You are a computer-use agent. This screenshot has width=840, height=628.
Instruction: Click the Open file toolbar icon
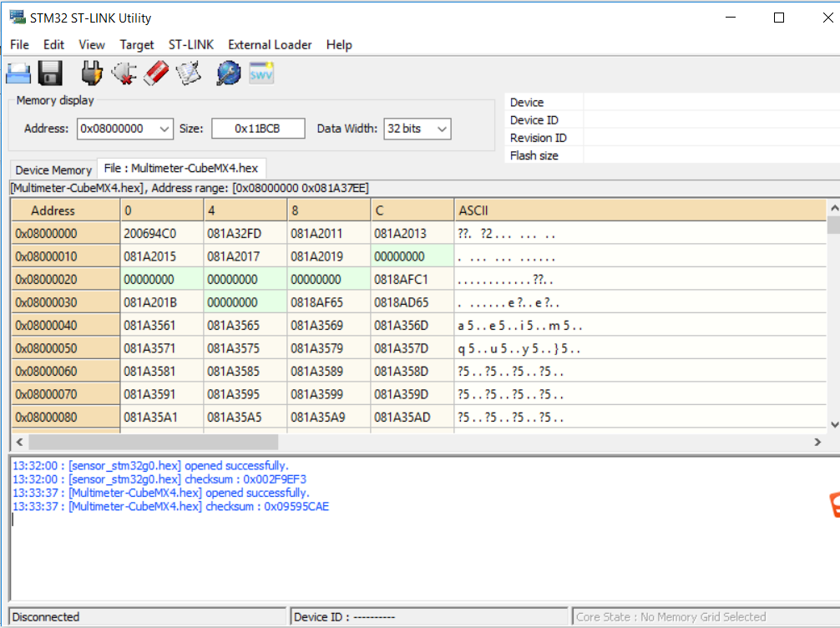pyautogui.click(x=18, y=73)
